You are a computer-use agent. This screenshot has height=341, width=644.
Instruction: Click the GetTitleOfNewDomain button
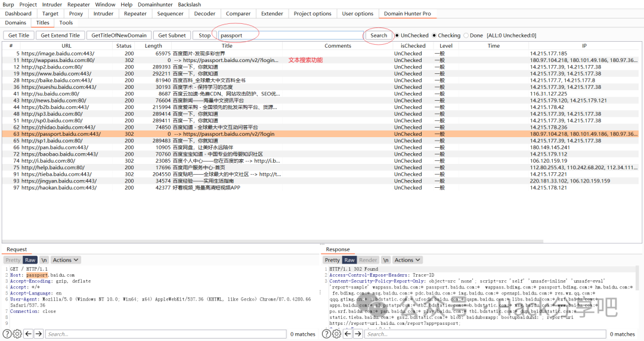[119, 35]
